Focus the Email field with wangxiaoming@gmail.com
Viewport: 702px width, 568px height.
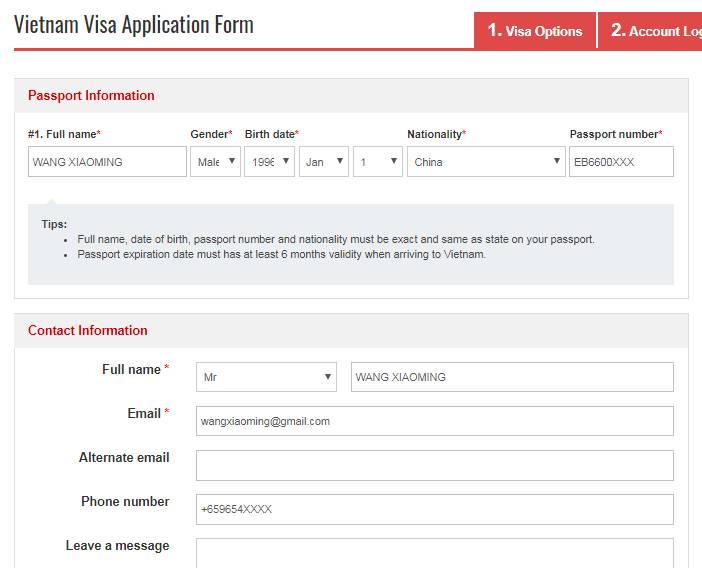click(x=434, y=421)
